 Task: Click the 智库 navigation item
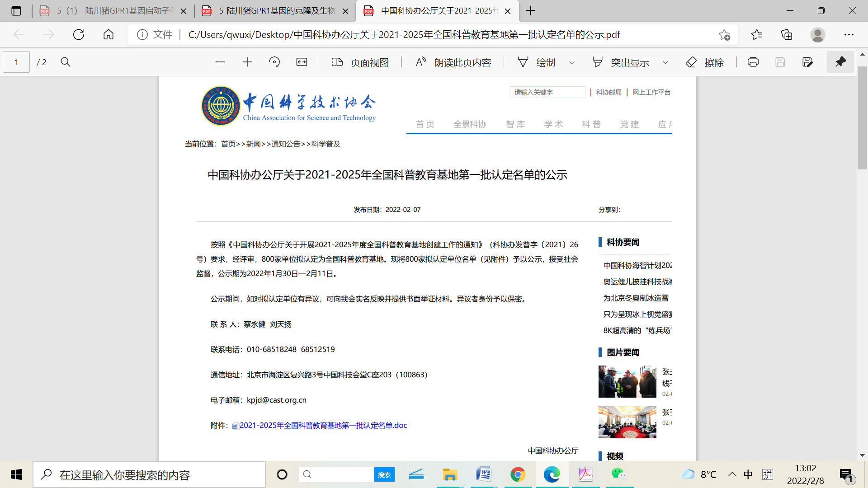[x=515, y=124]
